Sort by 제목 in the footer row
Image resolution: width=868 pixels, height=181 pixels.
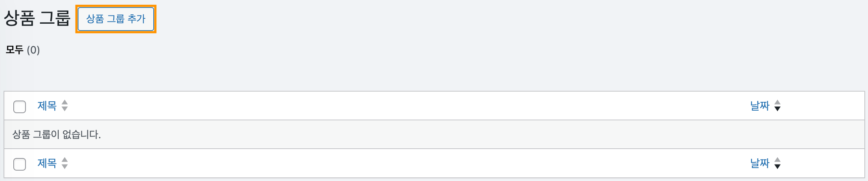pos(47,163)
